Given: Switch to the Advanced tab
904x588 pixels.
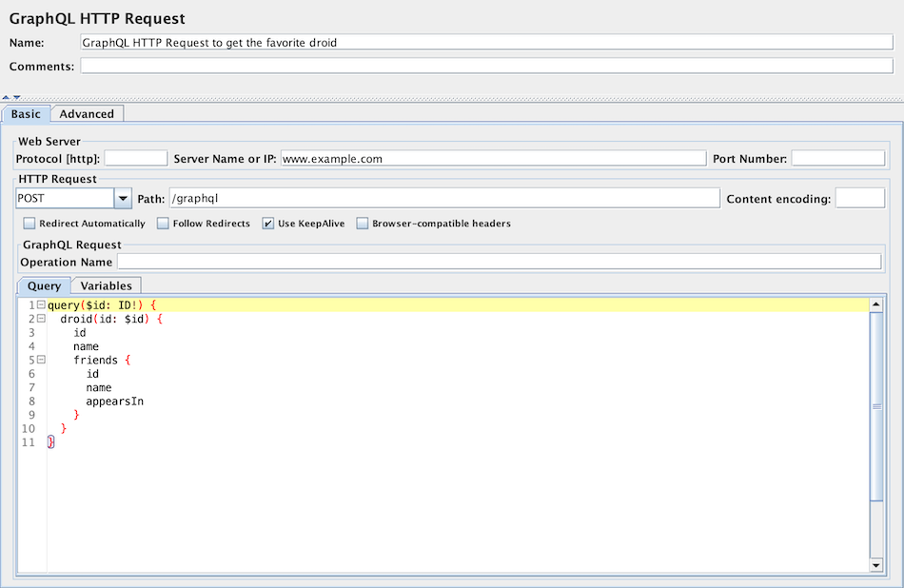Looking at the screenshot, I should pyautogui.click(x=87, y=114).
